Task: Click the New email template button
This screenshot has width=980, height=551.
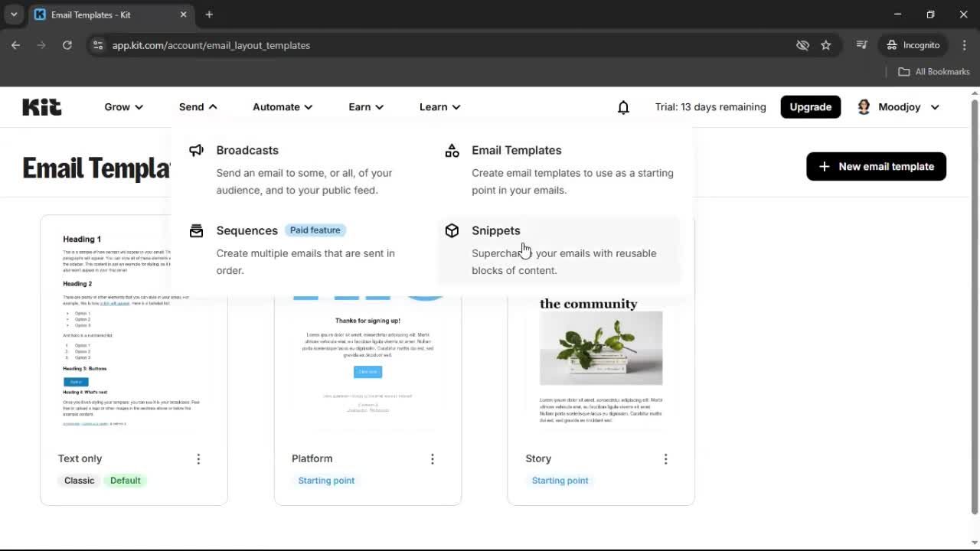Action: click(875, 166)
